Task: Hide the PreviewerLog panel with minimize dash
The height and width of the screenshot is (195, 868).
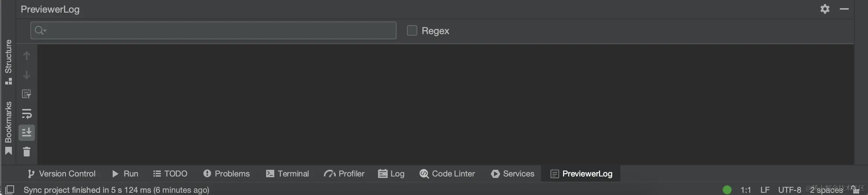Action: pyautogui.click(x=844, y=9)
